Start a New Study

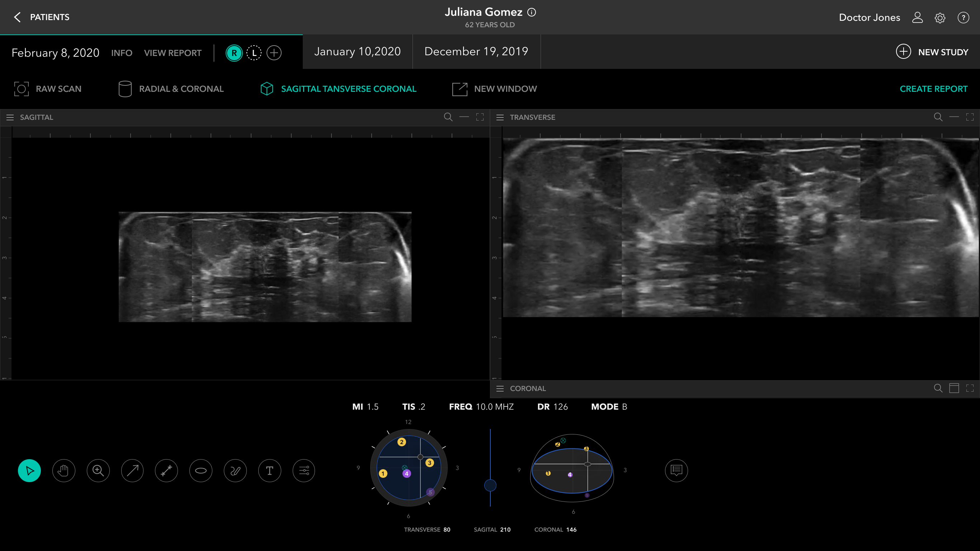click(932, 52)
